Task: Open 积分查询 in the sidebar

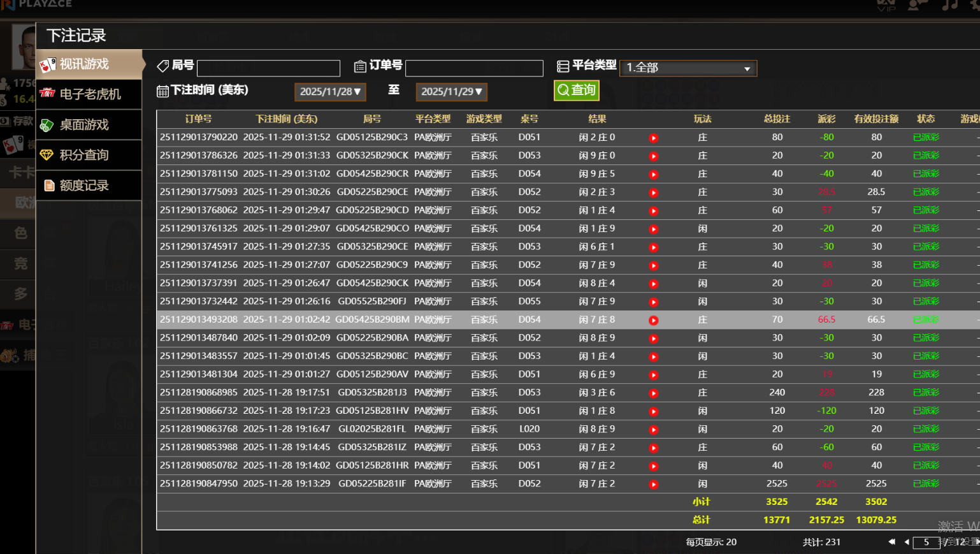Action: click(89, 155)
